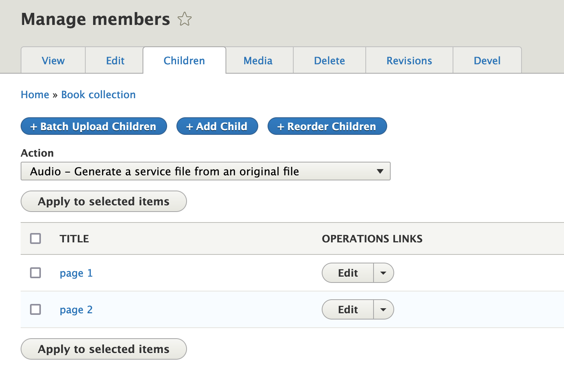
Task: Navigate to Home via breadcrumb
Action: [x=35, y=94]
